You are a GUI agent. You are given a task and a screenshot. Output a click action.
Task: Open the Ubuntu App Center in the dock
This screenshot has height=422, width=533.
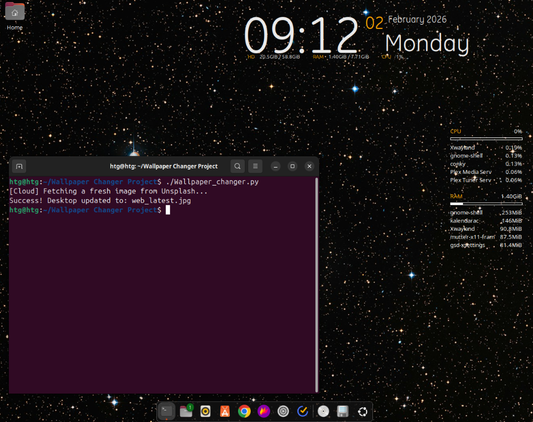[x=225, y=411]
